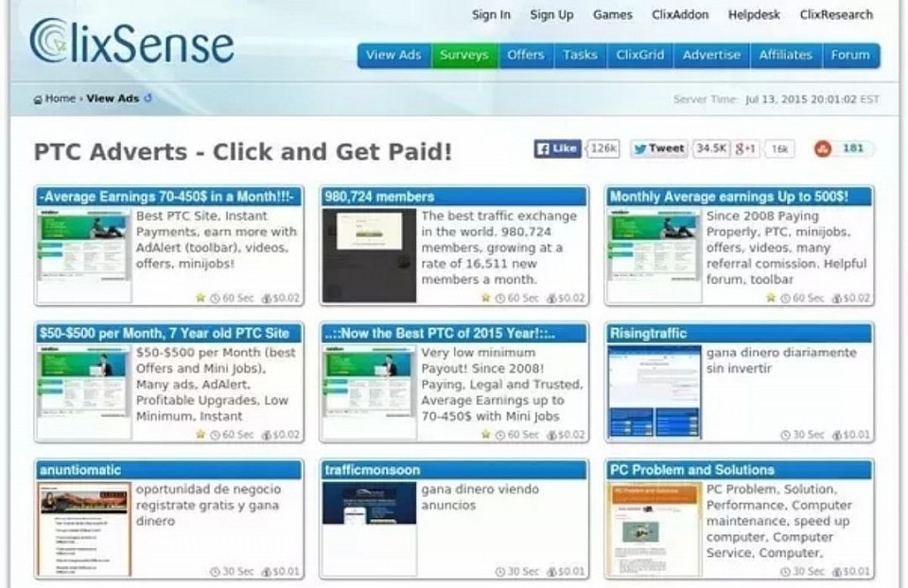
Task: Switch to the ClixGrid tab
Action: click(x=639, y=55)
